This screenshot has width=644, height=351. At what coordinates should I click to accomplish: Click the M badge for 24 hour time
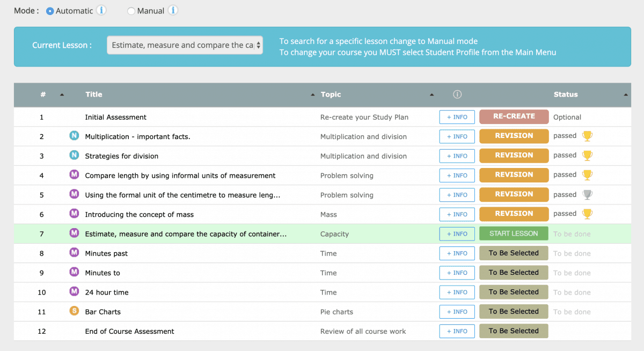pyautogui.click(x=74, y=291)
